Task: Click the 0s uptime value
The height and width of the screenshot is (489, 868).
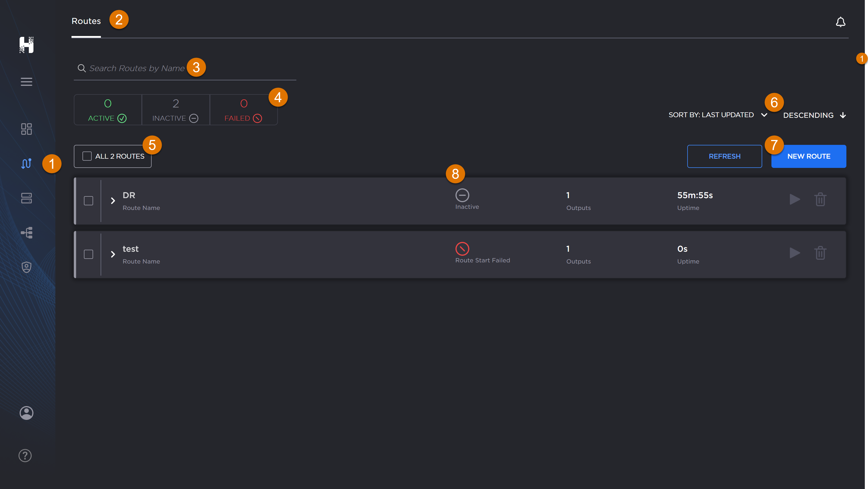Action: (682, 249)
